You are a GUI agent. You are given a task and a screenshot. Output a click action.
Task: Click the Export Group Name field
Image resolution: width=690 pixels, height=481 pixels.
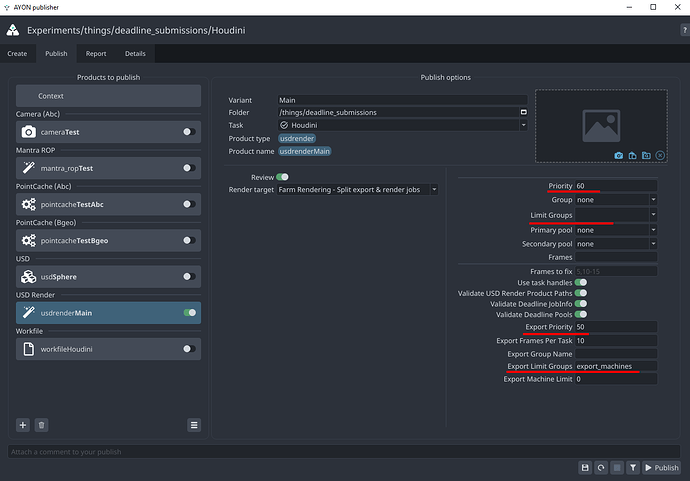[x=616, y=354]
